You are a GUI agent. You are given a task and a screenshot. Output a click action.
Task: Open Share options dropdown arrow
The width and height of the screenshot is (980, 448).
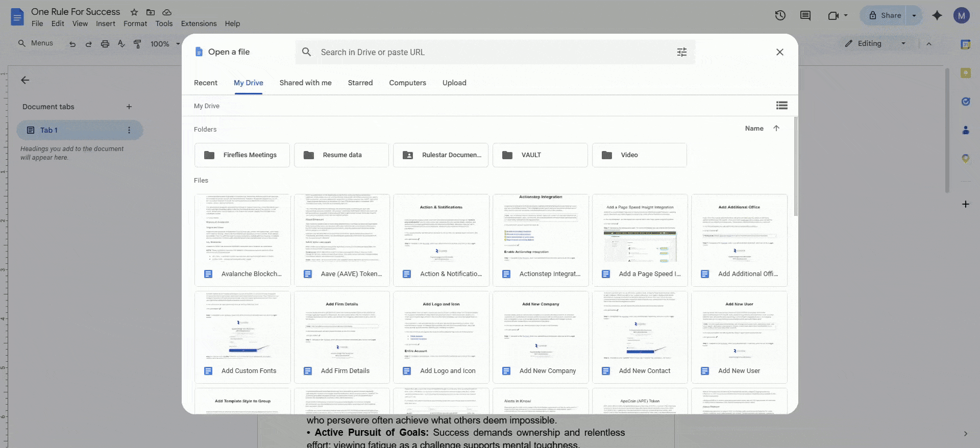pos(914,15)
